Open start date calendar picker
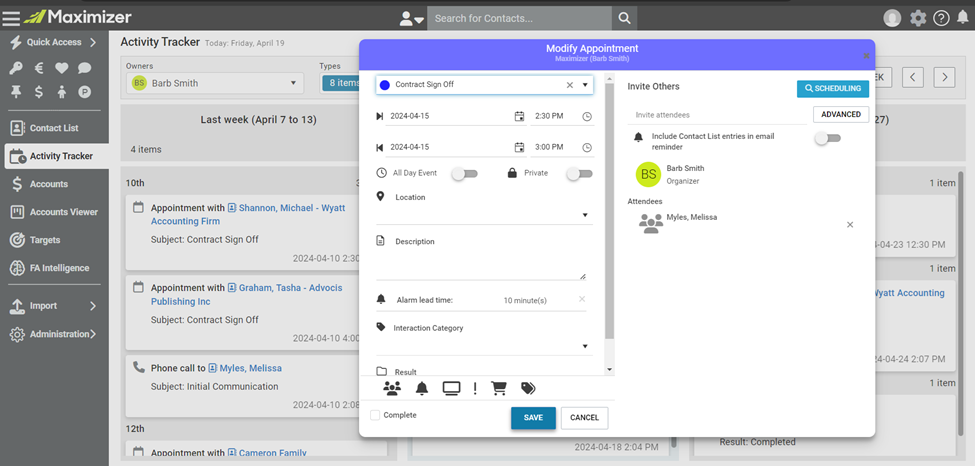This screenshot has width=975, height=466. (x=519, y=116)
